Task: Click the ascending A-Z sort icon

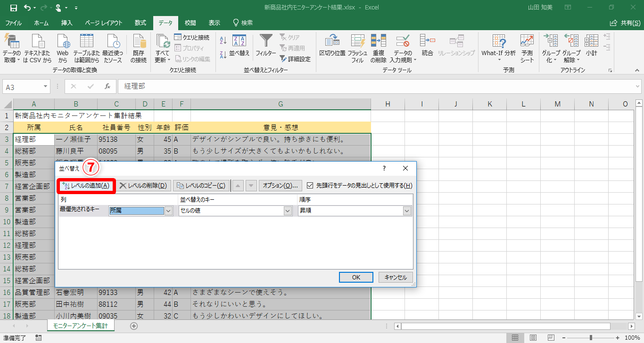Action: click(223, 41)
